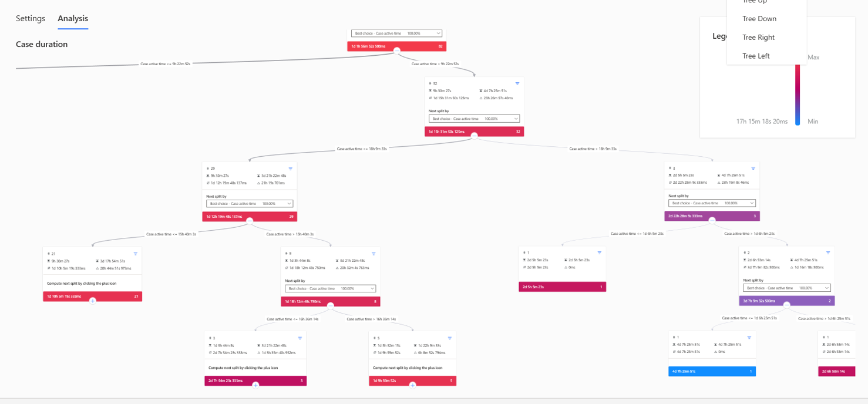The image size is (868, 404).
Task: Click the filter icon on the 2-case node
Action: [x=828, y=253]
